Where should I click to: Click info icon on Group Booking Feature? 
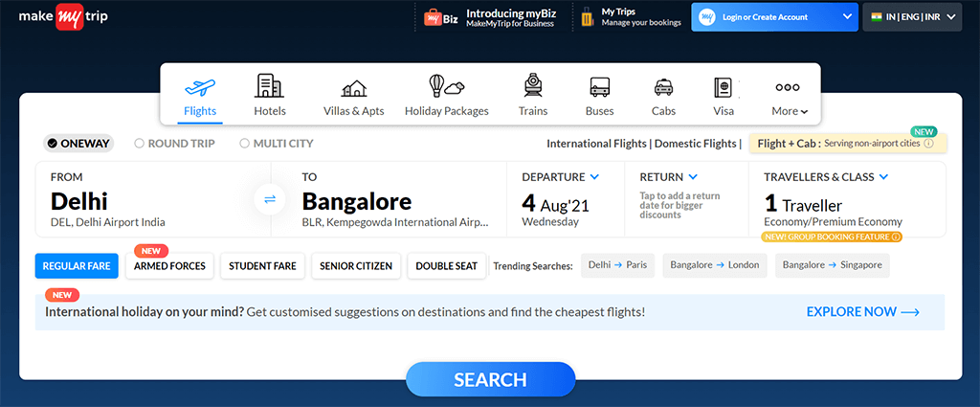896,237
